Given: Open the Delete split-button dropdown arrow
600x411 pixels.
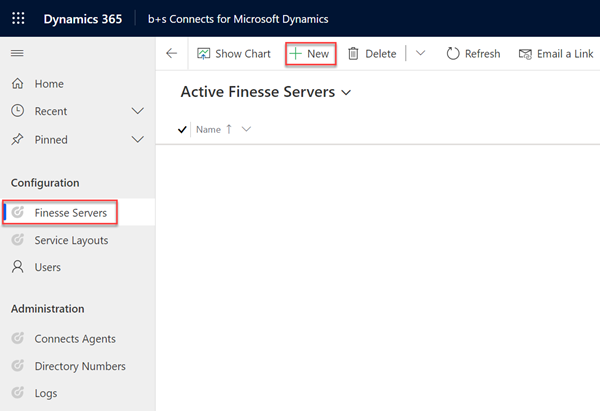Looking at the screenshot, I should click(x=421, y=53).
